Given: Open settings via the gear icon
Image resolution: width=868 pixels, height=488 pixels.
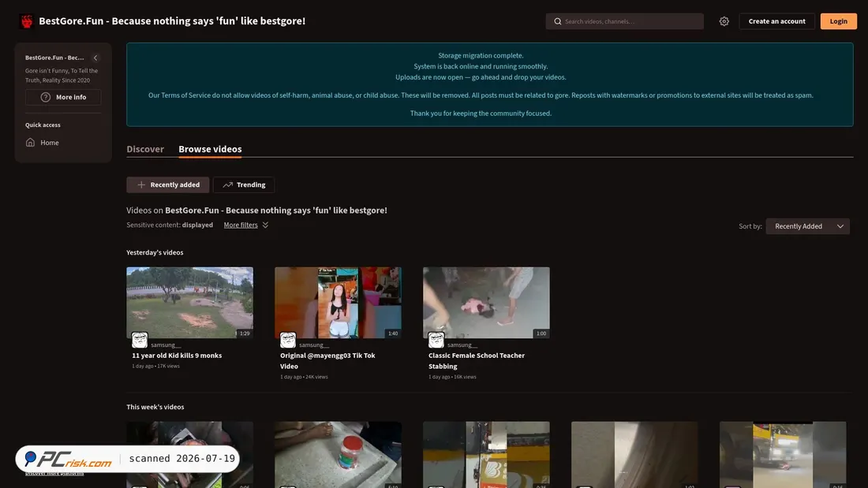Looking at the screenshot, I should coord(724,21).
